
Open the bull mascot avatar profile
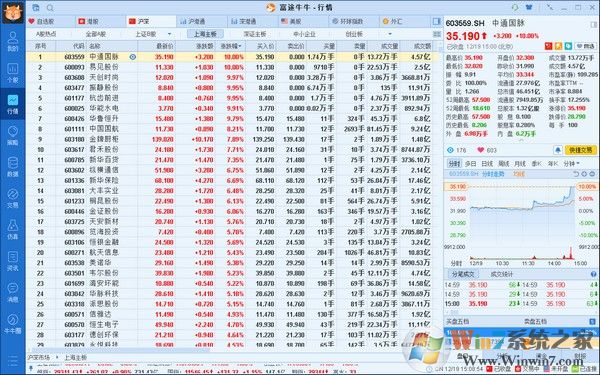tap(13, 12)
